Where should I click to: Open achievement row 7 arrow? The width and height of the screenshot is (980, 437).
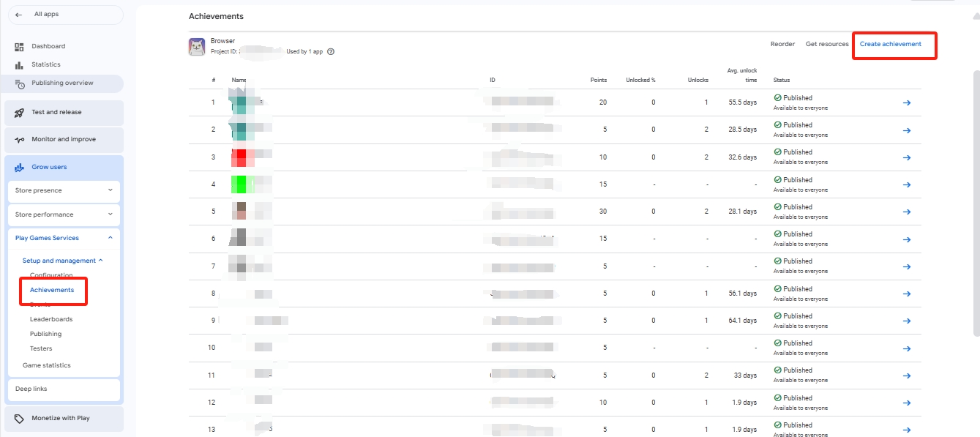coord(907,266)
